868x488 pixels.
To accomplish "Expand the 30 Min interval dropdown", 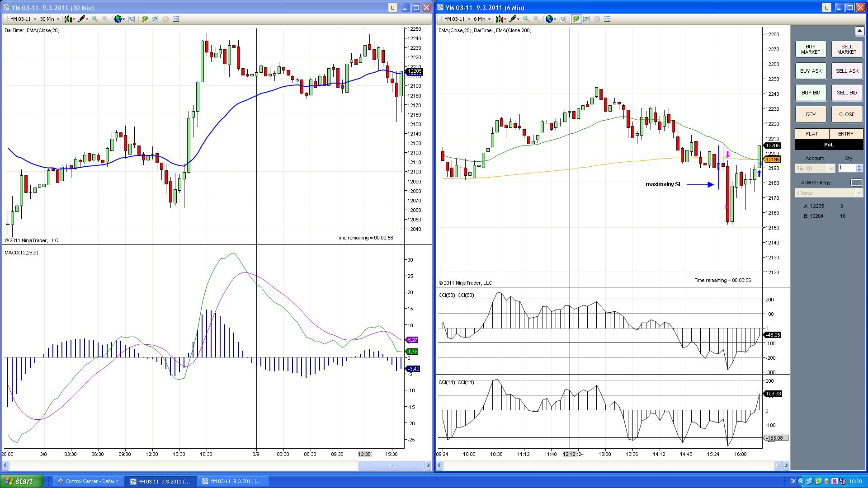I will [58, 19].
